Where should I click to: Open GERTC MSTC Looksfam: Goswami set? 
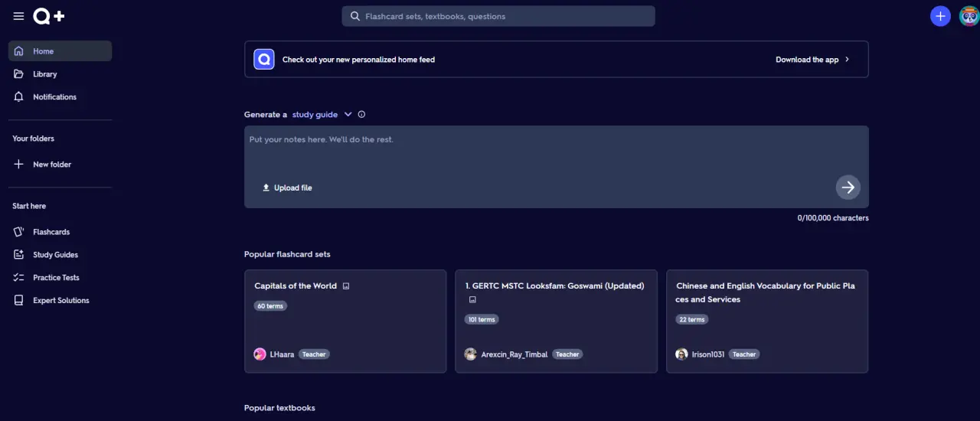point(555,286)
